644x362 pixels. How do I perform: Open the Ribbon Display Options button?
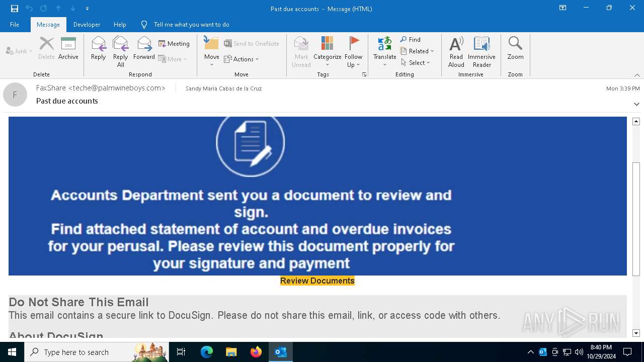pos(562,8)
